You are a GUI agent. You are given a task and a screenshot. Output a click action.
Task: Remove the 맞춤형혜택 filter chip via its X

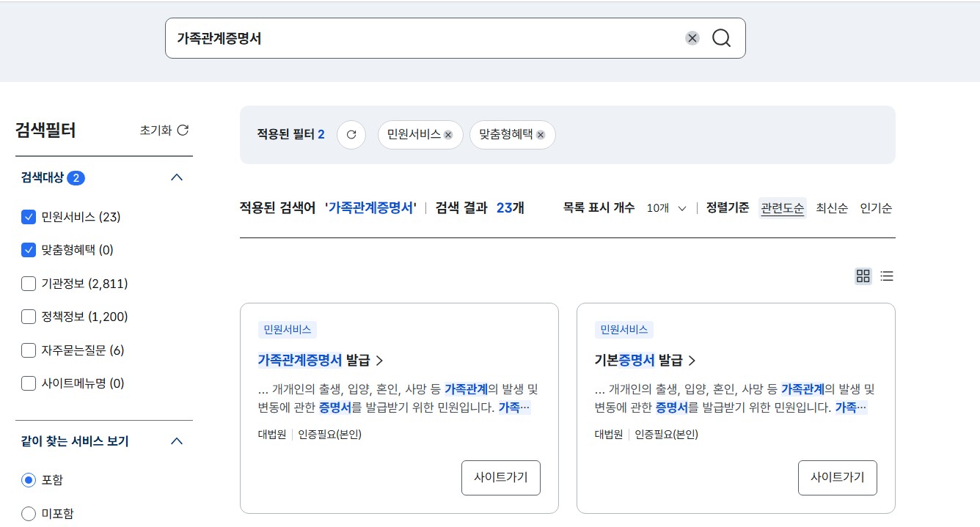point(541,135)
